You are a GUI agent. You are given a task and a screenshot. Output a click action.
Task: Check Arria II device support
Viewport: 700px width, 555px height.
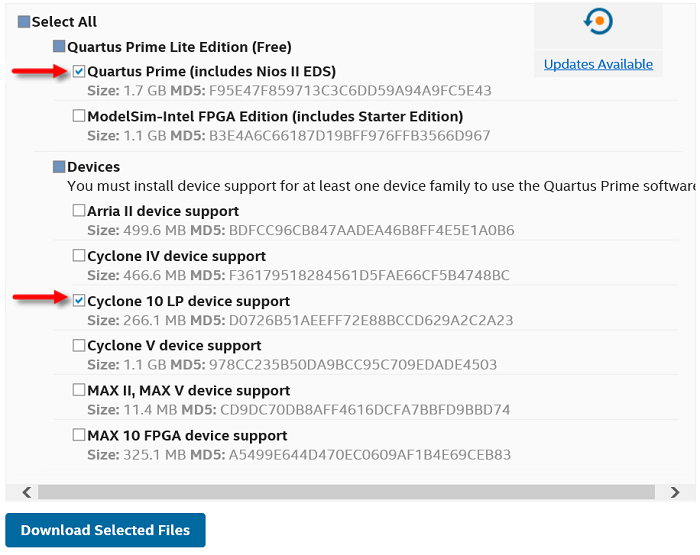[79, 211]
